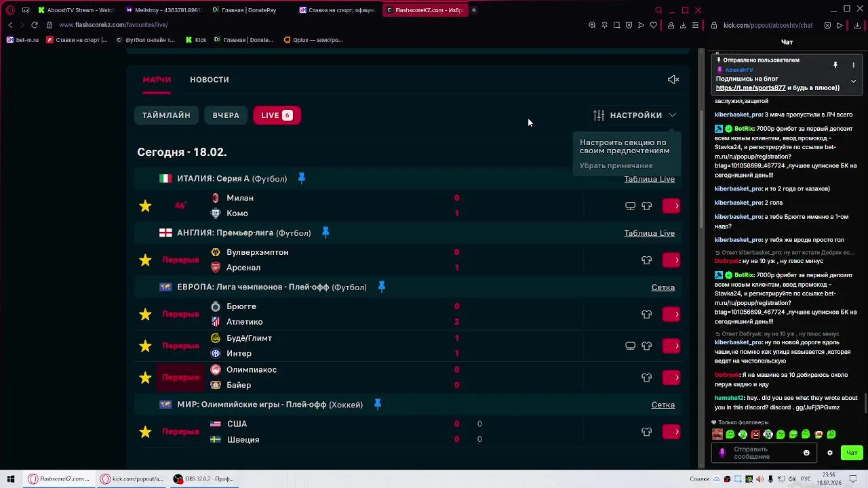Viewport: 868px width, 488px height.
Task: Unpin the Италия Серия А league
Action: pyautogui.click(x=302, y=178)
